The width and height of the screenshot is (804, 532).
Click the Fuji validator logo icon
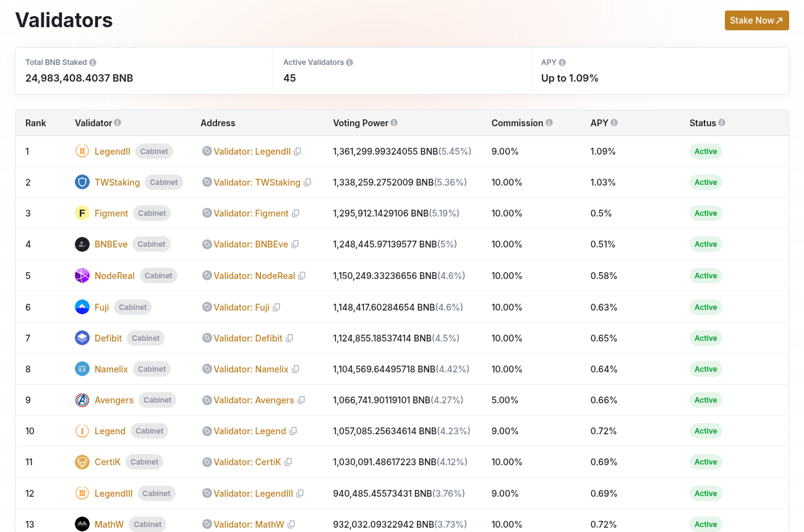(82, 307)
